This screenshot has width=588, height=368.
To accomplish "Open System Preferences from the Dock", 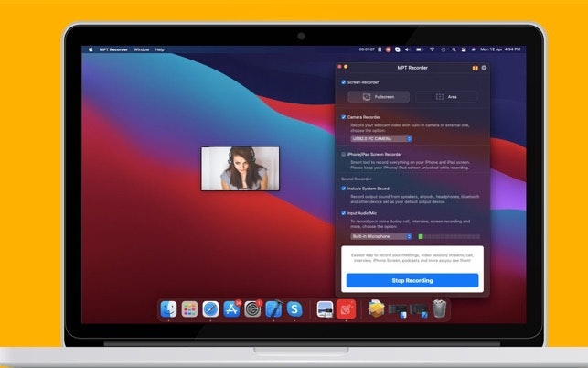I will 252,309.
